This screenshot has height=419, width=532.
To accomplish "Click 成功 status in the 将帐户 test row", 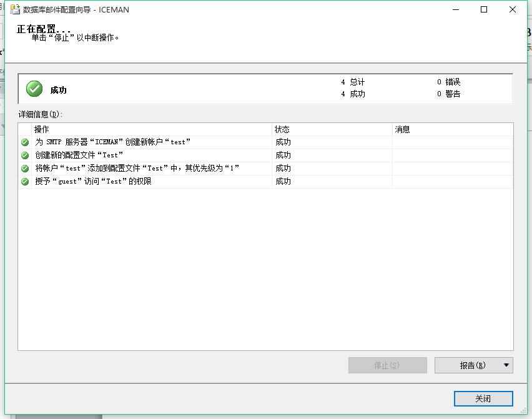I will [x=283, y=168].
